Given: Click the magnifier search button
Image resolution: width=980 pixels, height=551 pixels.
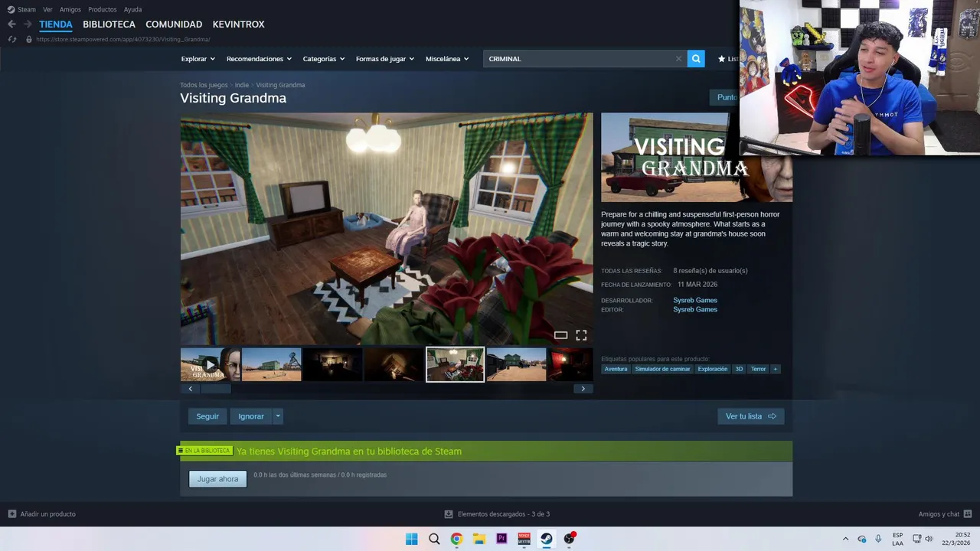Looking at the screenshot, I should tap(696, 59).
